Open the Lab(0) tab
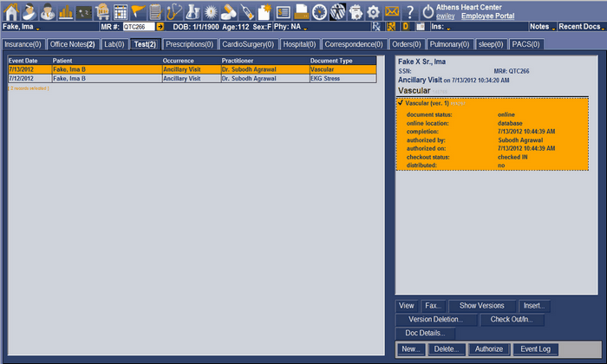Screen dimensions: 607x364 point(114,44)
